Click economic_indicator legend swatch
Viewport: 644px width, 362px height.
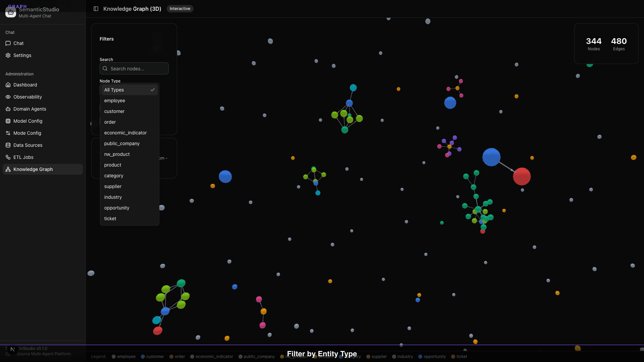coord(192,357)
